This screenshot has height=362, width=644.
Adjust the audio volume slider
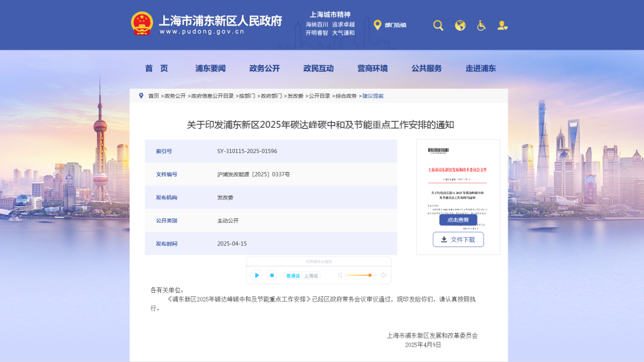[x=369, y=275]
